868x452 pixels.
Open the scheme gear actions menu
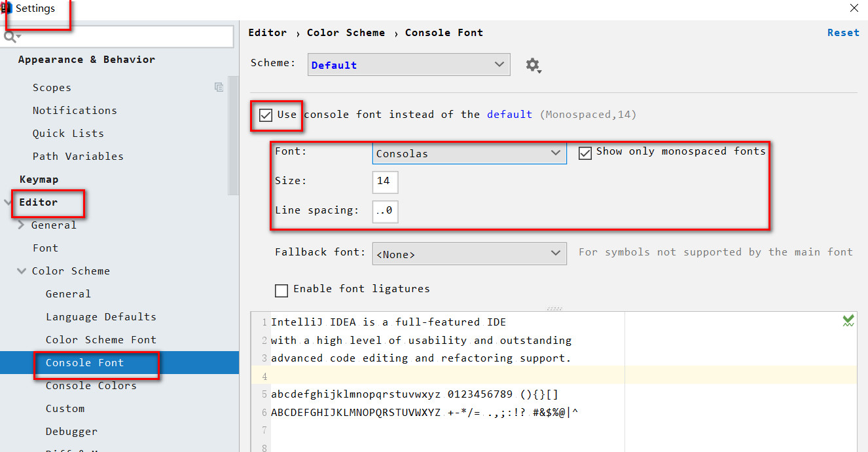tap(533, 65)
